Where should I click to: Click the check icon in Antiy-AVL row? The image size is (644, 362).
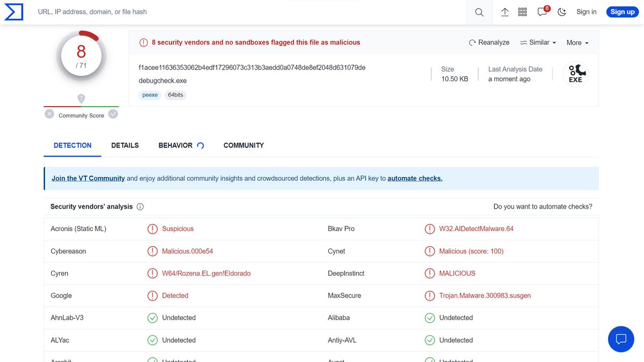click(429, 340)
